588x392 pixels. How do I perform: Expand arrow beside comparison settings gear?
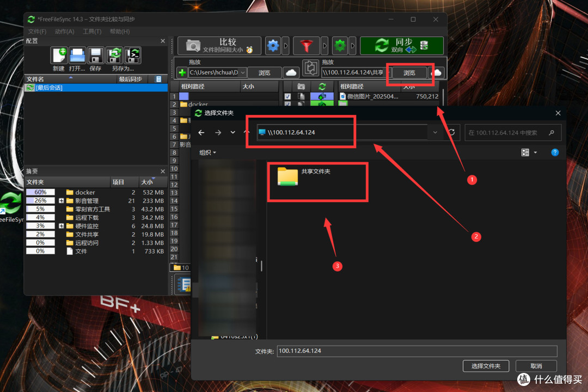point(286,46)
